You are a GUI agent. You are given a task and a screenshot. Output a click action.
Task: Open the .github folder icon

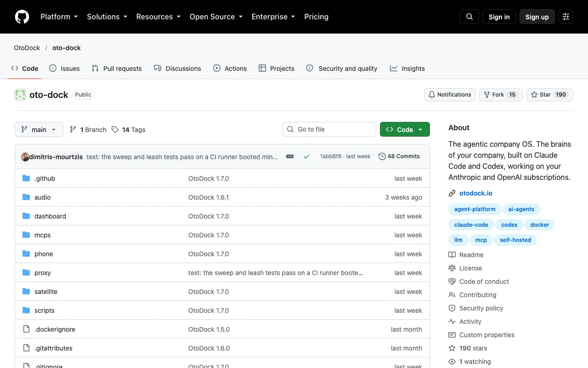coord(26,178)
